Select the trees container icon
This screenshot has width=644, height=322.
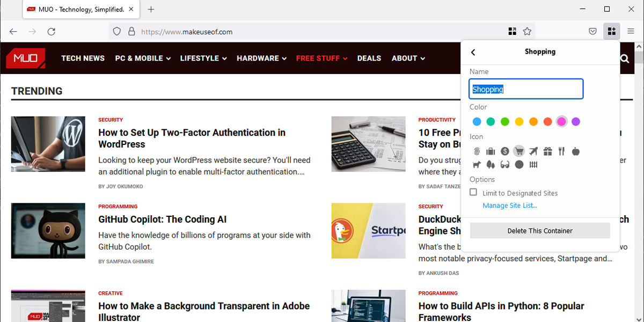[x=491, y=165]
